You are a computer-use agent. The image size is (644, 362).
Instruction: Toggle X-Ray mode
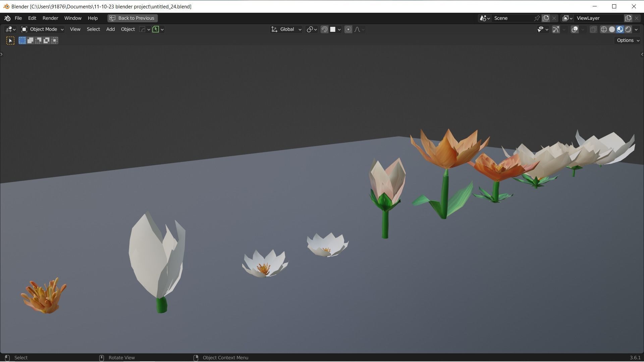pyautogui.click(x=593, y=29)
